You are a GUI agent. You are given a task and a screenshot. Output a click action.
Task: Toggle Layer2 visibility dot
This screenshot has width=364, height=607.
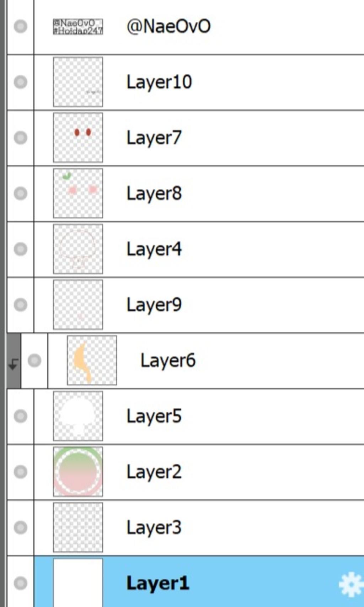coord(20,472)
